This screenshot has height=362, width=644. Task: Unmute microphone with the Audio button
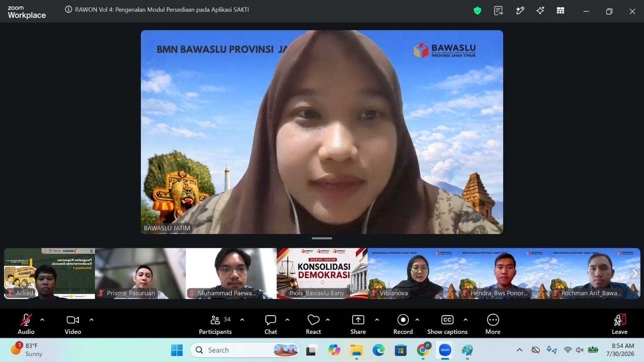point(26,324)
